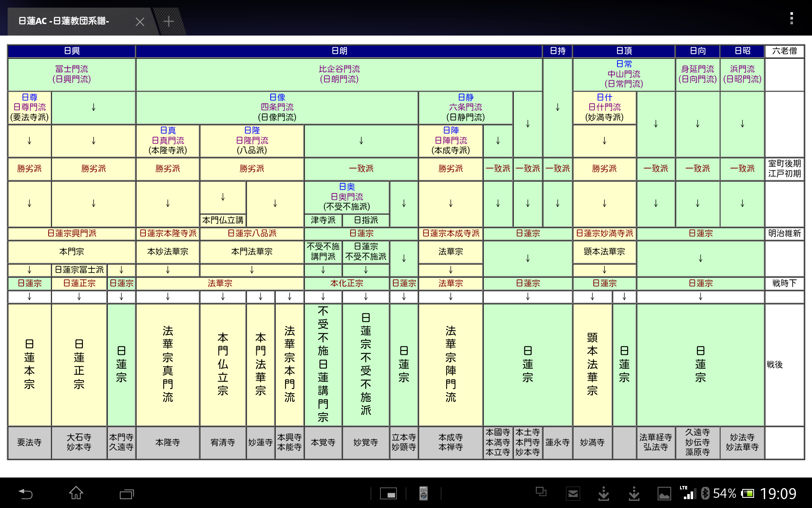Tap the clock showing 19:09
Viewport: 812px width, 508px height.
tap(778, 494)
